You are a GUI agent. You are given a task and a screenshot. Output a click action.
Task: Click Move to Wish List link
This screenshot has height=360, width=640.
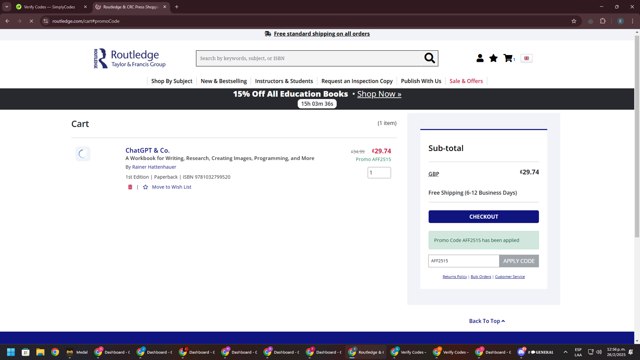point(171,187)
